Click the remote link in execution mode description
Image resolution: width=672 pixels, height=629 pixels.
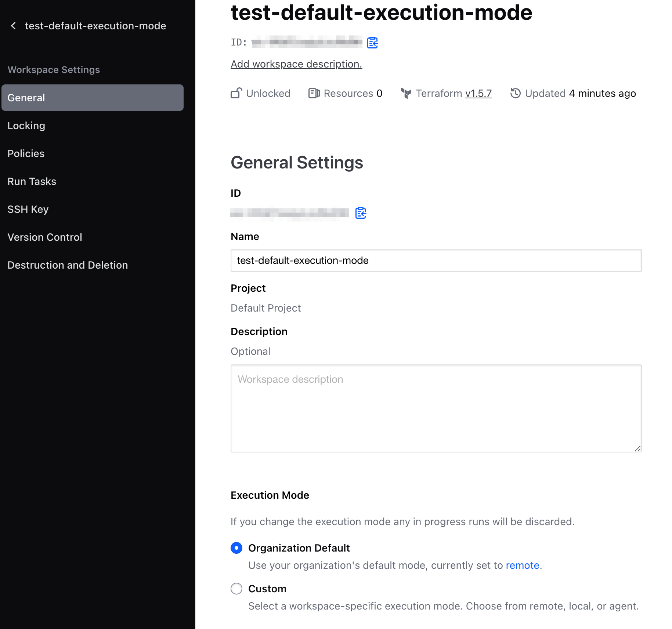click(x=522, y=565)
